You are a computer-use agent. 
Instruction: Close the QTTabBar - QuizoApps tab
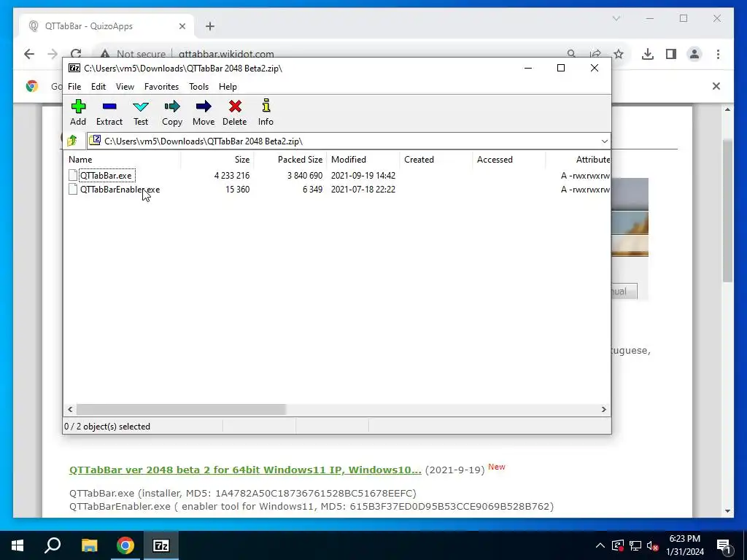tap(182, 26)
